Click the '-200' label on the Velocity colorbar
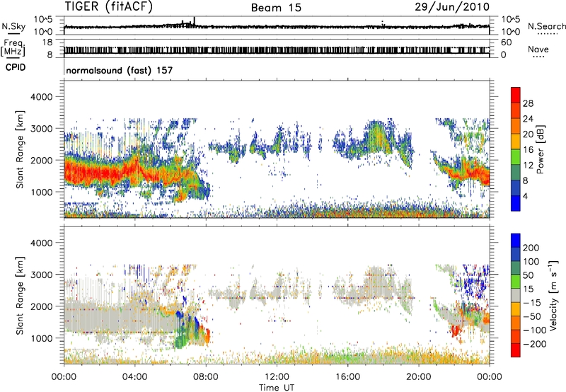This screenshot has height=392, width=566. coord(534,344)
